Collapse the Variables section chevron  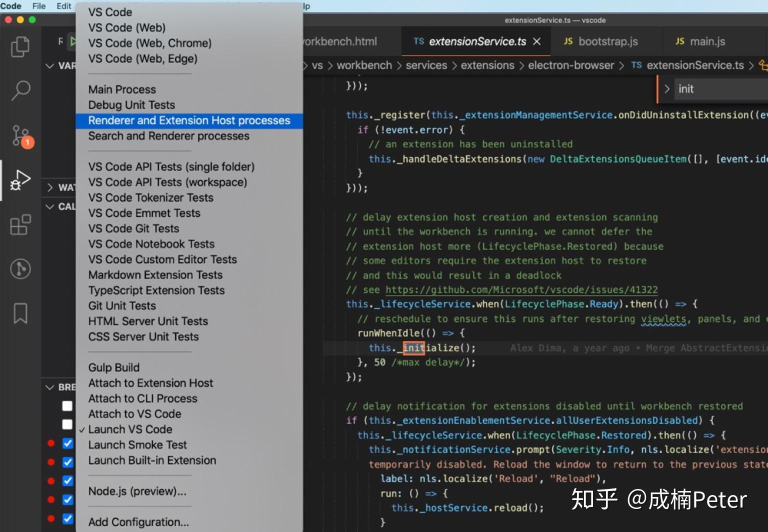coord(49,65)
